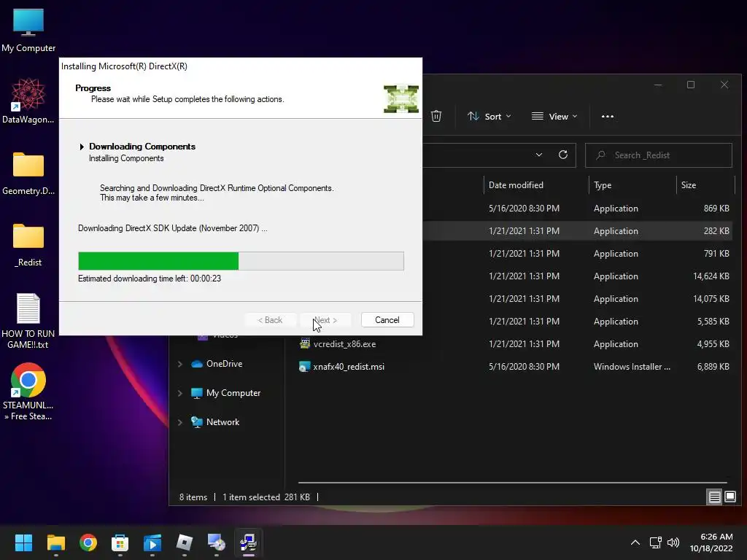Select vcredist_x86.exe file
The width and height of the screenshot is (747, 560).
[344, 344]
